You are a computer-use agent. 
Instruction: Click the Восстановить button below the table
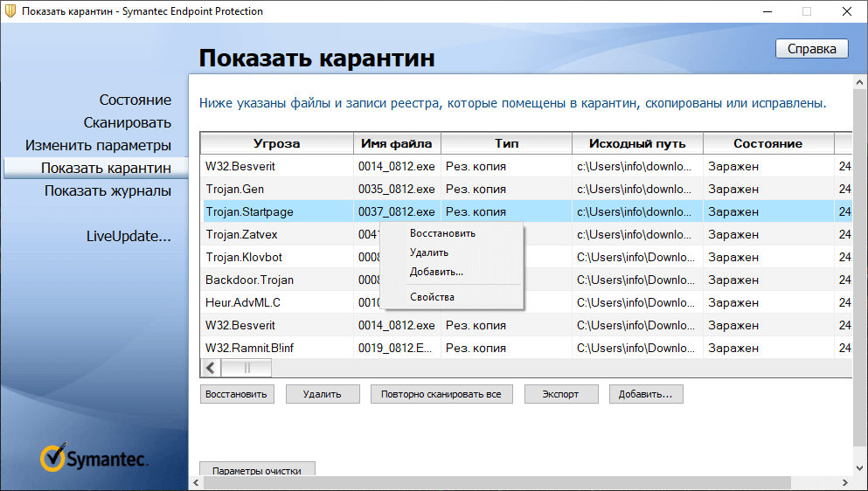(237, 394)
